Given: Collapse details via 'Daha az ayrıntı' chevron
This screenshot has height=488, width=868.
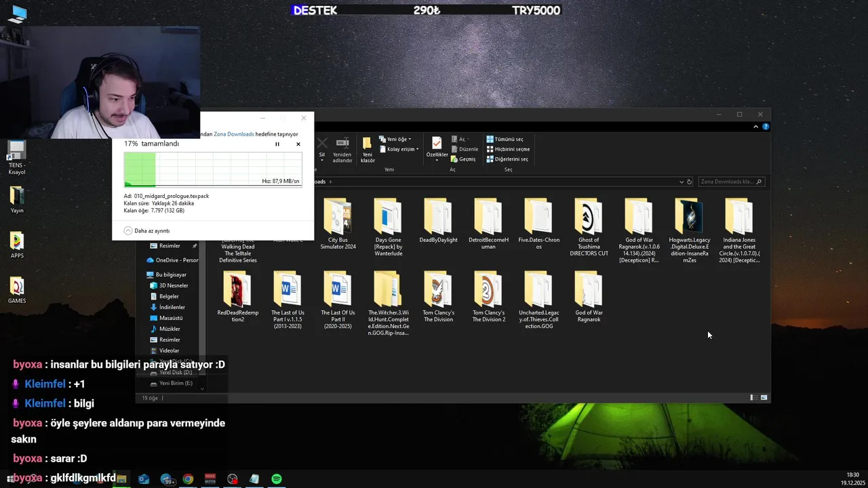Looking at the screenshot, I should click(x=127, y=230).
